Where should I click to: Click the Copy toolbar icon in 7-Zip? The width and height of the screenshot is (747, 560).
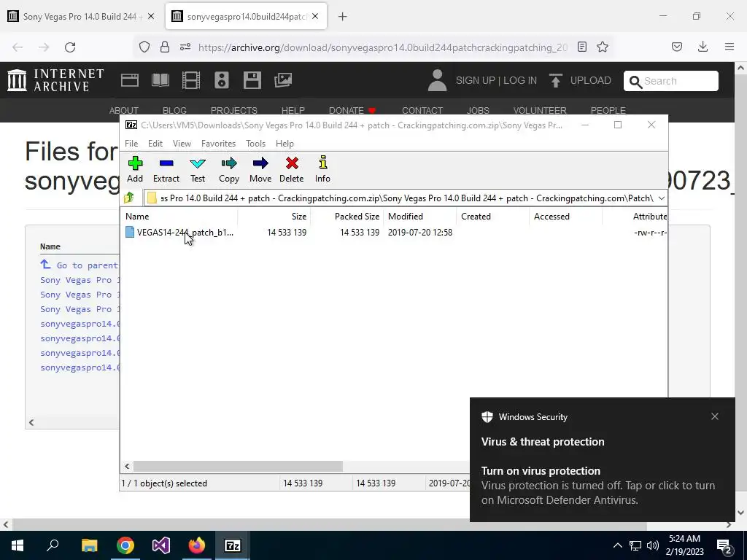pyautogui.click(x=228, y=169)
